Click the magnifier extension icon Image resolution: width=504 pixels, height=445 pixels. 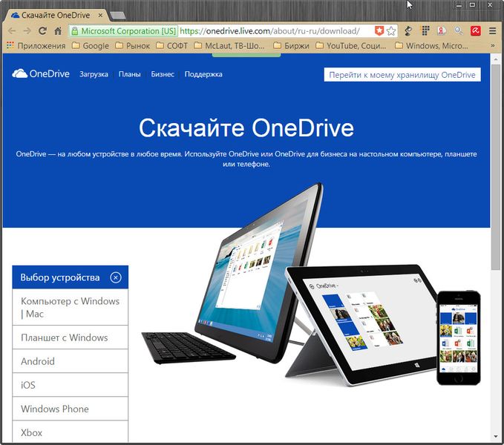tap(459, 31)
